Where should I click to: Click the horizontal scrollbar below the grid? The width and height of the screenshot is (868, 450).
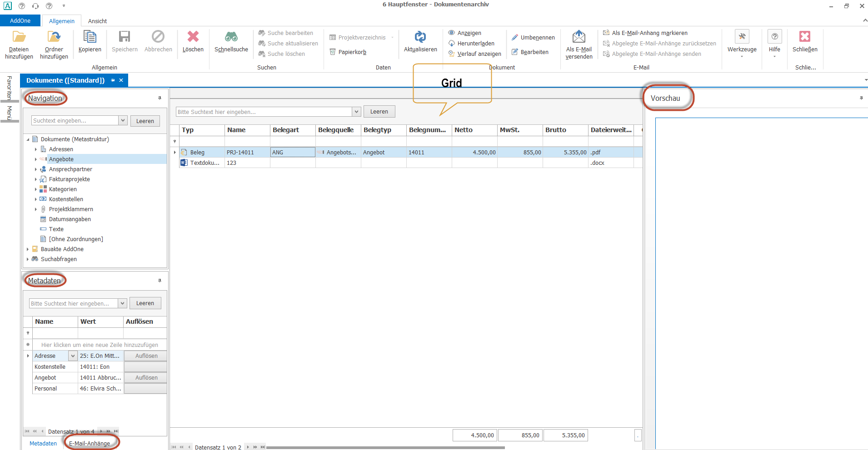pos(385,447)
